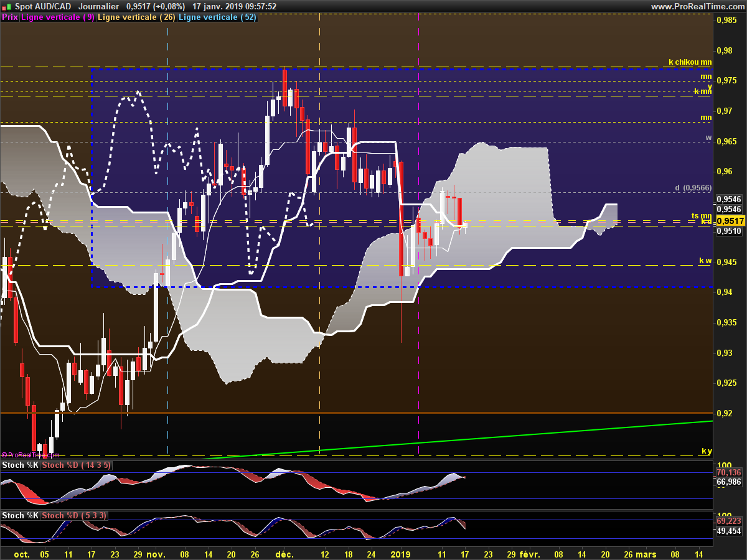
Task: Click the price change 0,9517 (+0,08%) in header
Action: pos(155,6)
